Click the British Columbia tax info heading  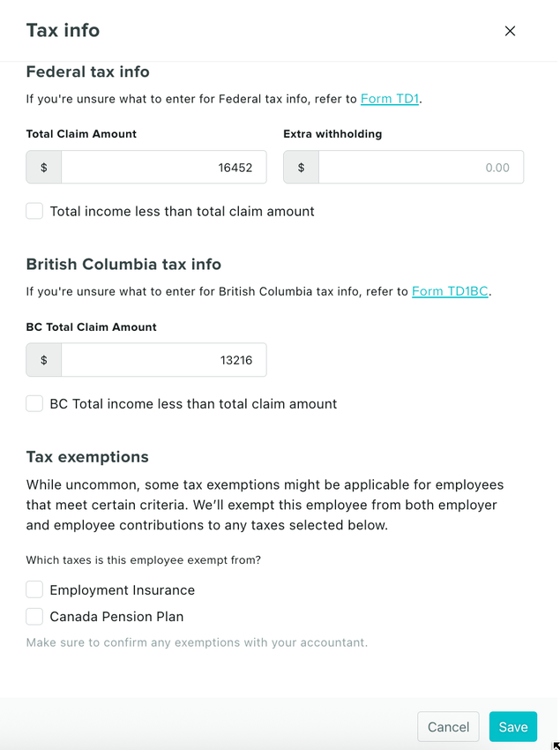(x=123, y=264)
